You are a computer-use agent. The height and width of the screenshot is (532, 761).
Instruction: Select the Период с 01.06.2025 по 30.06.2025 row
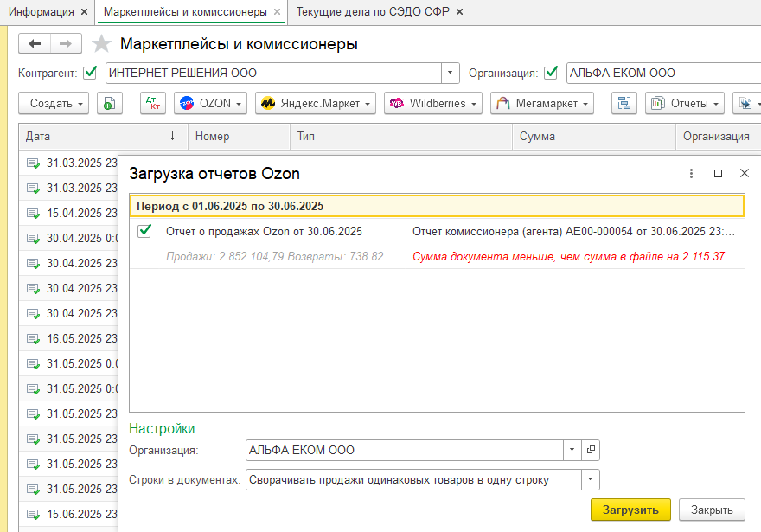tap(437, 206)
